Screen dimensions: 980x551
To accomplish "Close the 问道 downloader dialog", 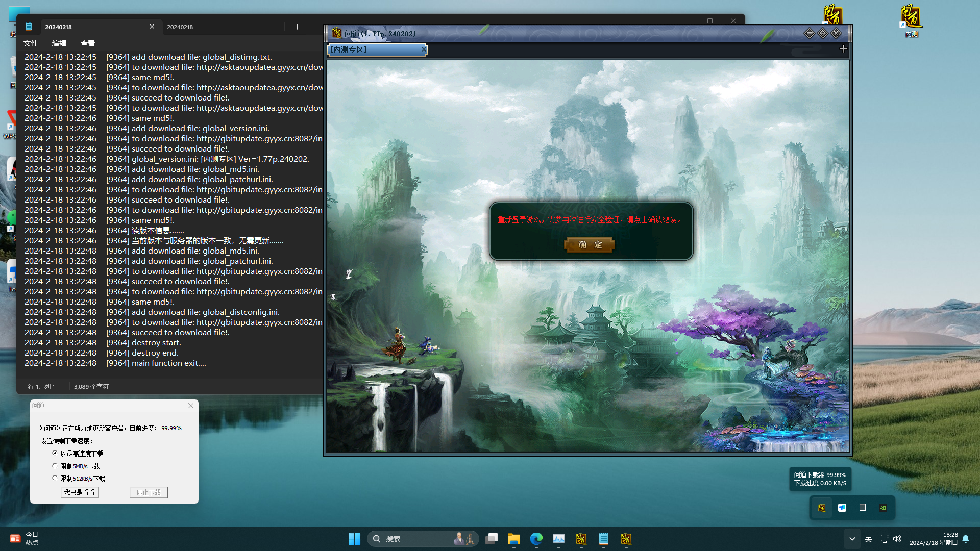I will [x=191, y=406].
